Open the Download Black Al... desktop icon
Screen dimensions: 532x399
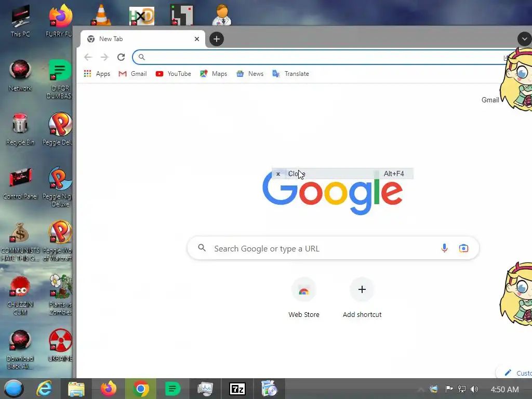coord(20,350)
